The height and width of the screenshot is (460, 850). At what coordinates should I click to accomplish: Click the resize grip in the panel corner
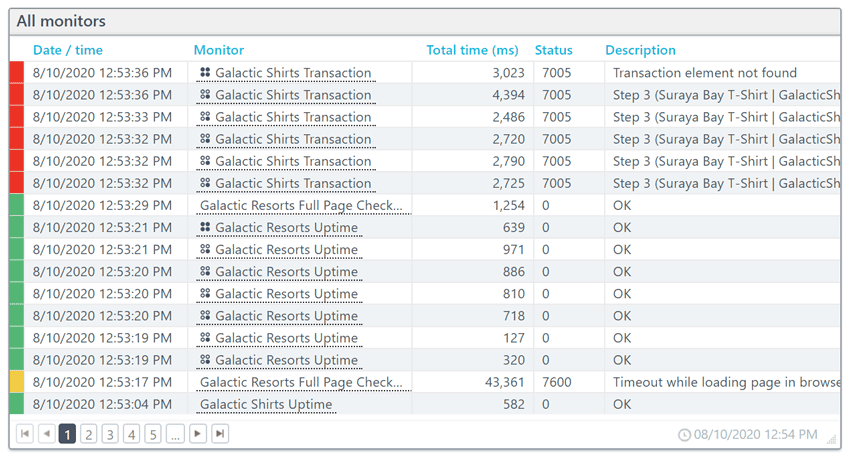(832, 439)
